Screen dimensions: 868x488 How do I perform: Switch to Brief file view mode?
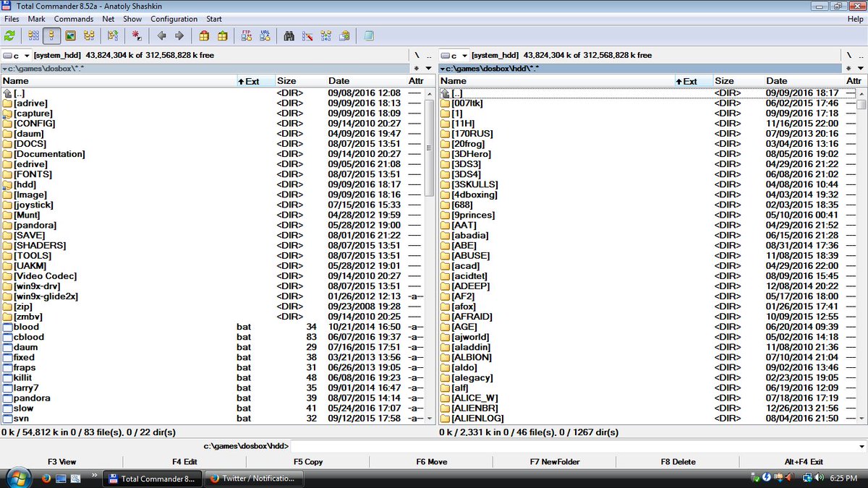(33, 35)
